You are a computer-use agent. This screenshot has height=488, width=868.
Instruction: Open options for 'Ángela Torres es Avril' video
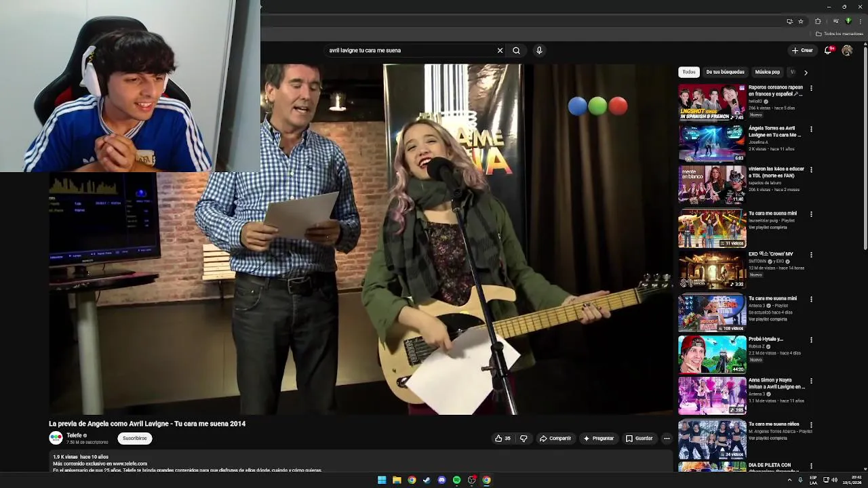811,129
